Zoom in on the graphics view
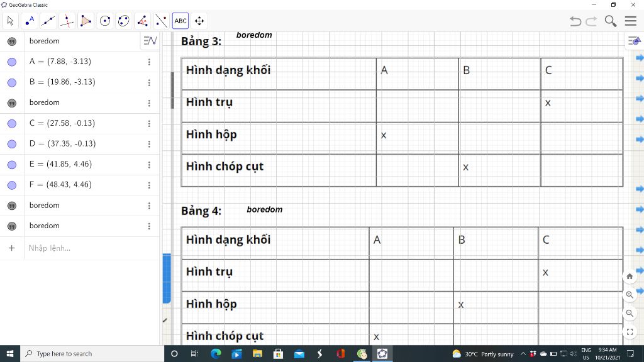This screenshot has height=362, width=644. 630,295
